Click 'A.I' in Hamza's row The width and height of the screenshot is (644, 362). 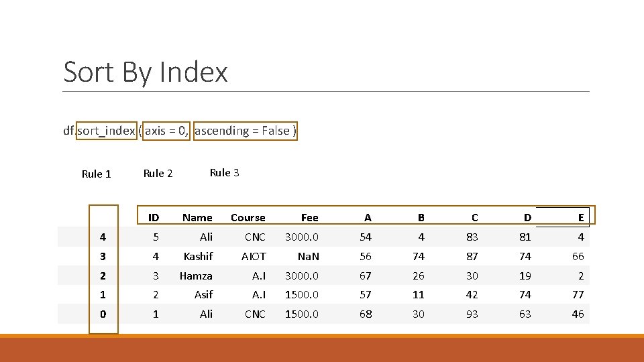click(259, 276)
